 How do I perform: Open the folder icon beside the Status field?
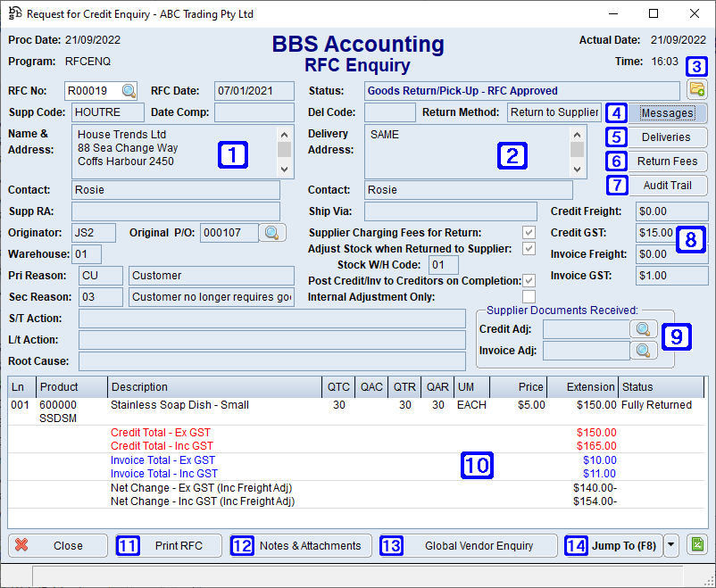[x=696, y=90]
